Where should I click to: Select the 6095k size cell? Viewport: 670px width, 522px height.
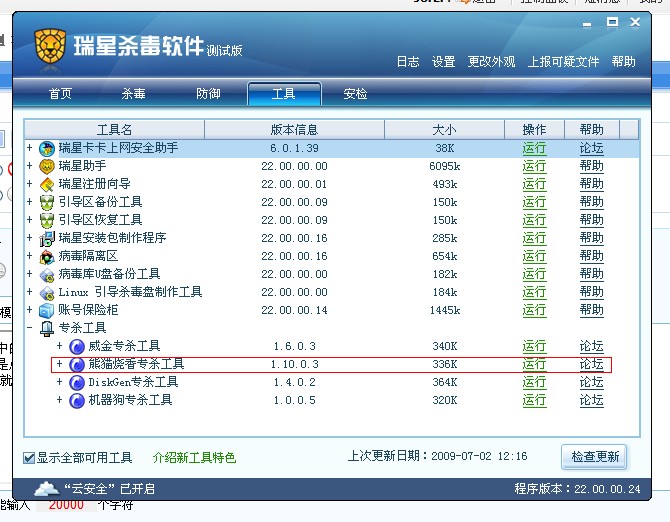(445, 166)
